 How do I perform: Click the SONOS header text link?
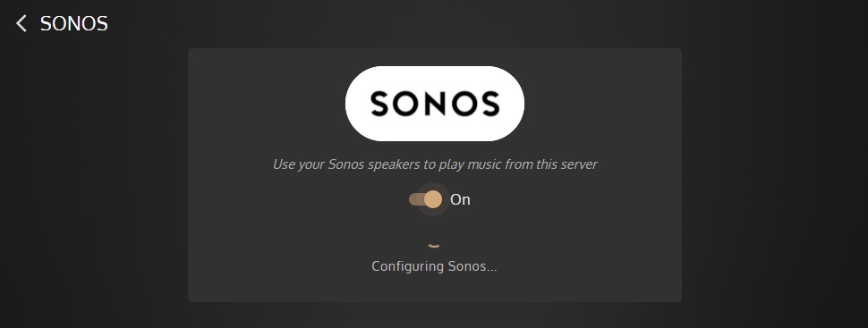pos(74,23)
